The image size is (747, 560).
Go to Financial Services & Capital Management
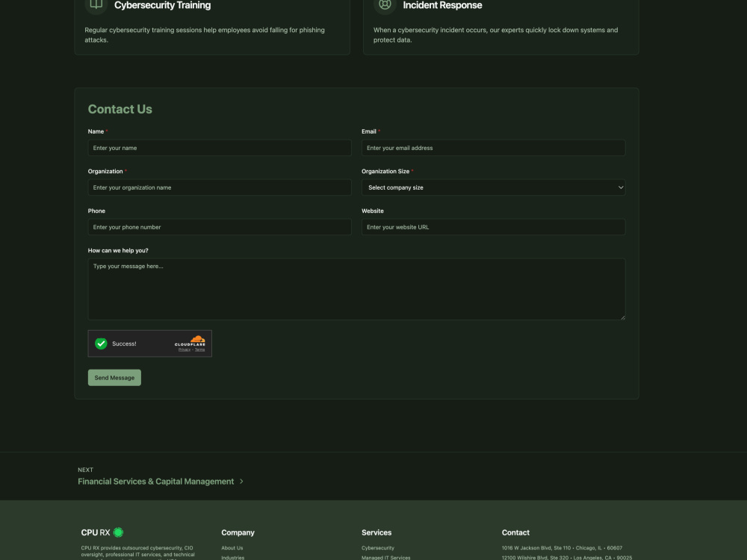coord(156,482)
